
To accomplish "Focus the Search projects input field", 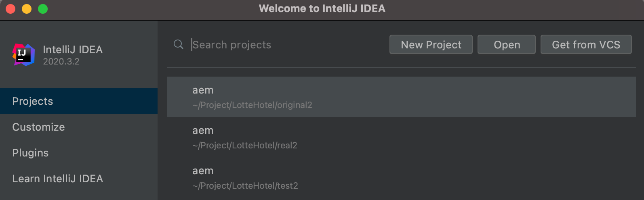I will (283, 45).
